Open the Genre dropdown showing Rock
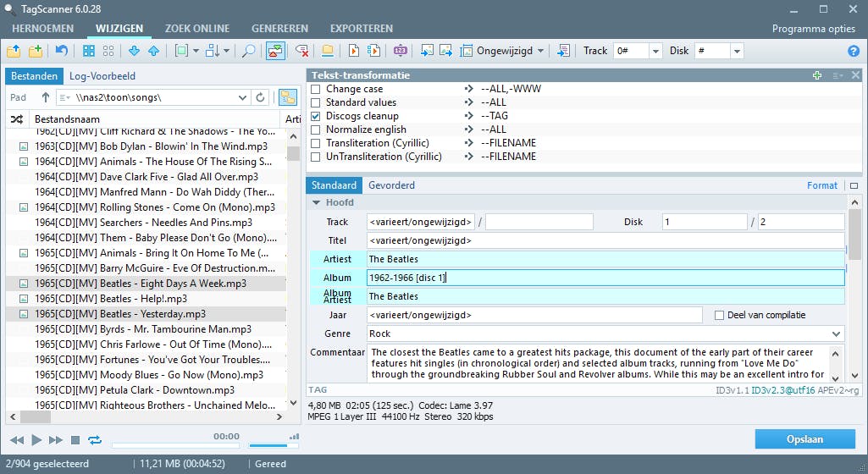The width and height of the screenshot is (868, 474). pos(837,334)
